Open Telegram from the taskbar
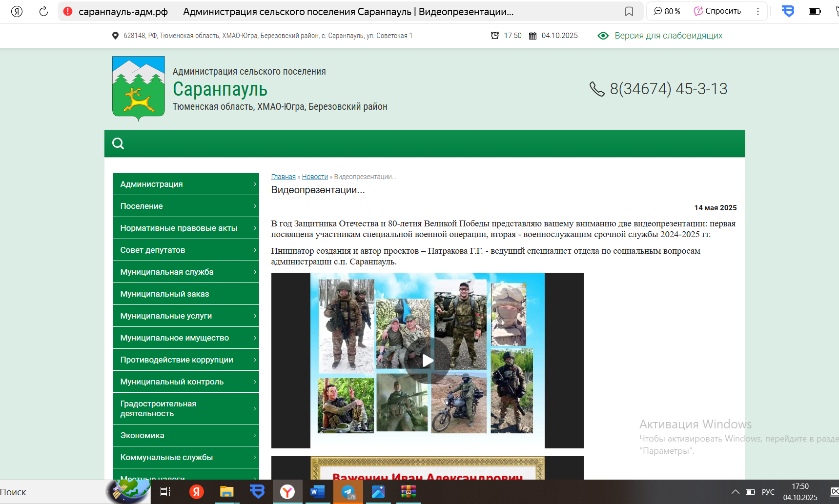This screenshot has width=839, height=504. pyautogui.click(x=348, y=492)
